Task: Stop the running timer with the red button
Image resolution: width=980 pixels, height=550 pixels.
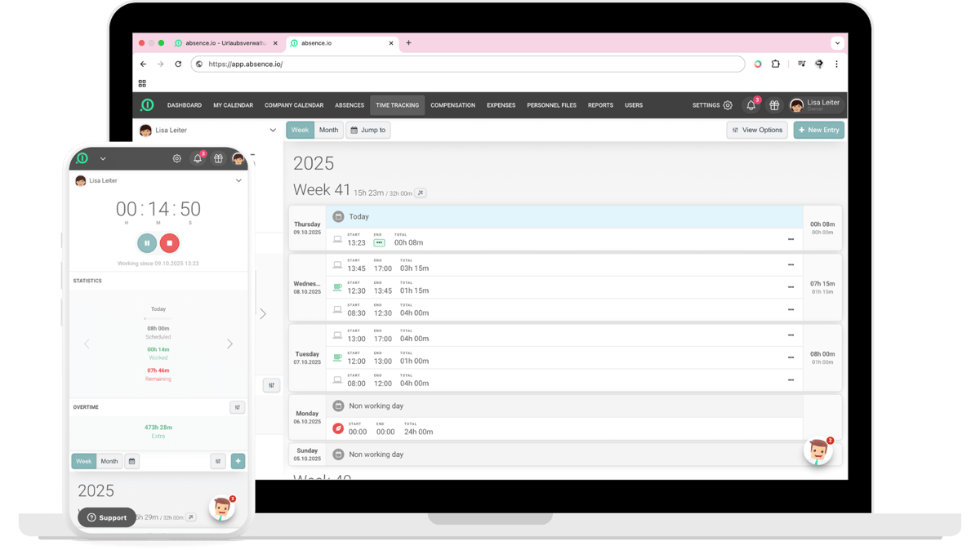Action: coord(170,243)
